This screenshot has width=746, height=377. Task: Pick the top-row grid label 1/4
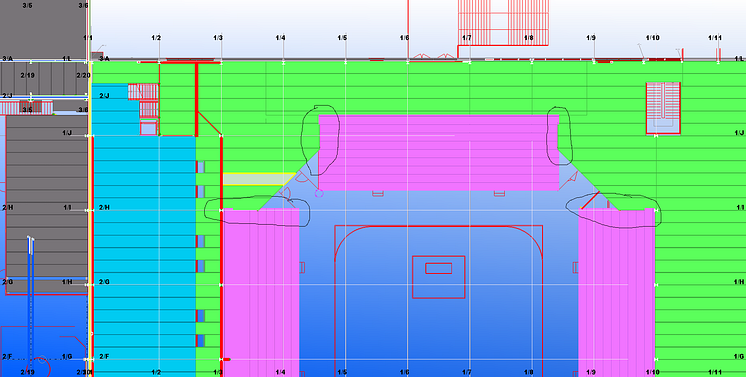(280, 38)
